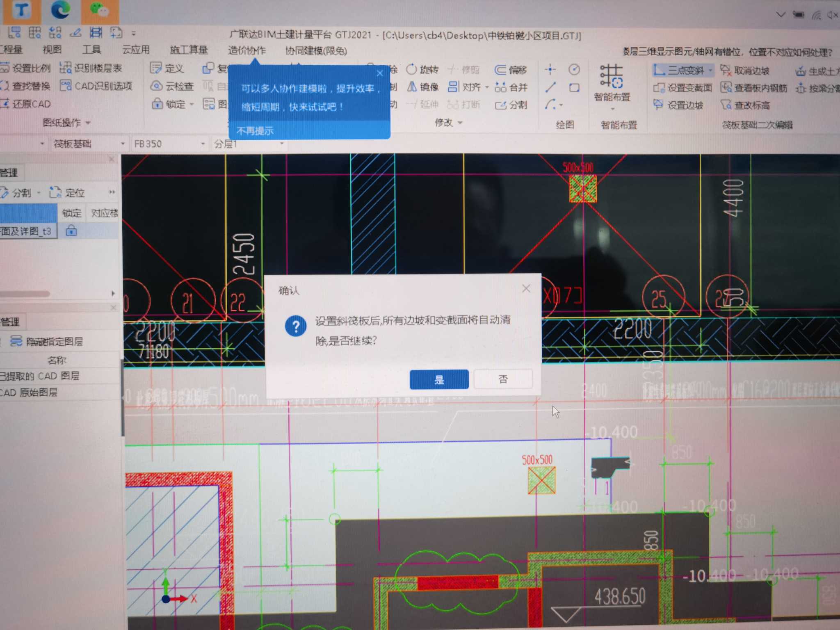Toggle lock icon for 面及详图_t3 drawing
The height and width of the screenshot is (630, 840).
click(x=71, y=231)
